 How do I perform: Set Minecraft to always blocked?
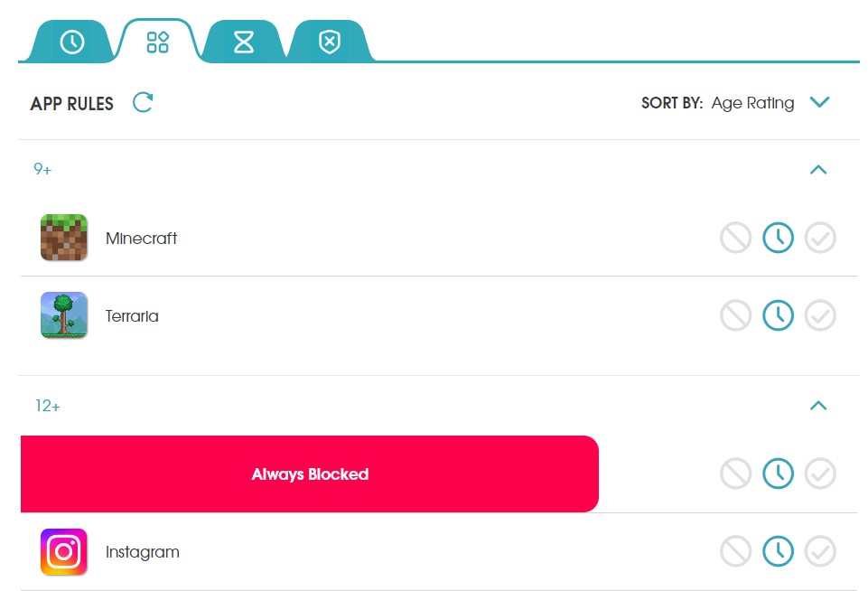735,238
